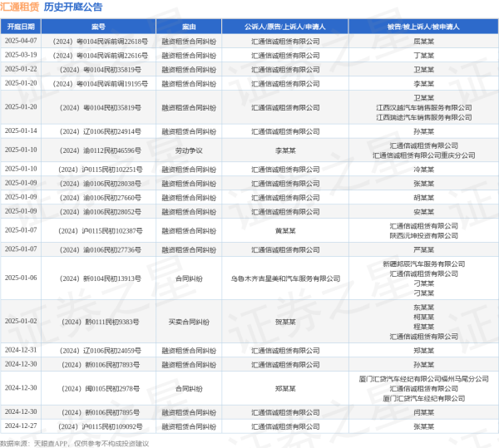This screenshot has height=448, width=499.
Task: Select case number 辽0106民初24914号
Action: point(100,131)
